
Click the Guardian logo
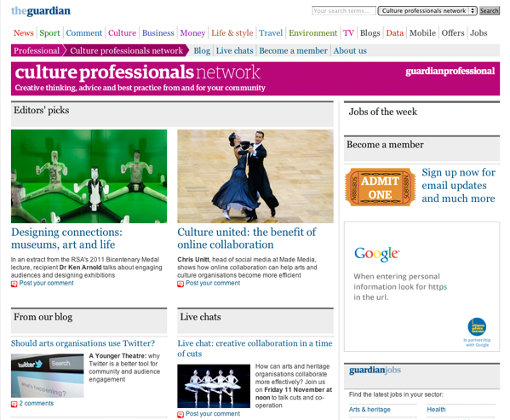click(x=41, y=11)
